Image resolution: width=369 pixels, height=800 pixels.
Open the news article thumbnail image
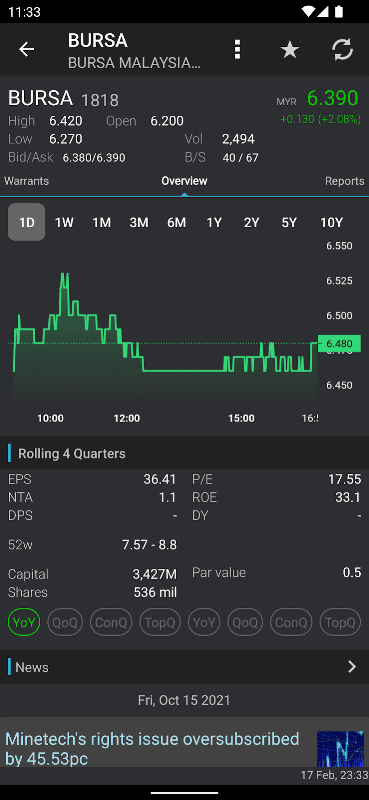pos(340,749)
